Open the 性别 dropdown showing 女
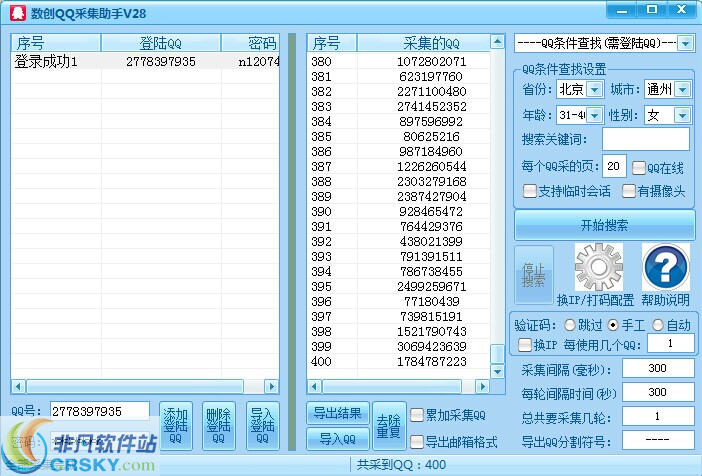The width and height of the screenshot is (702, 476). pos(682,115)
